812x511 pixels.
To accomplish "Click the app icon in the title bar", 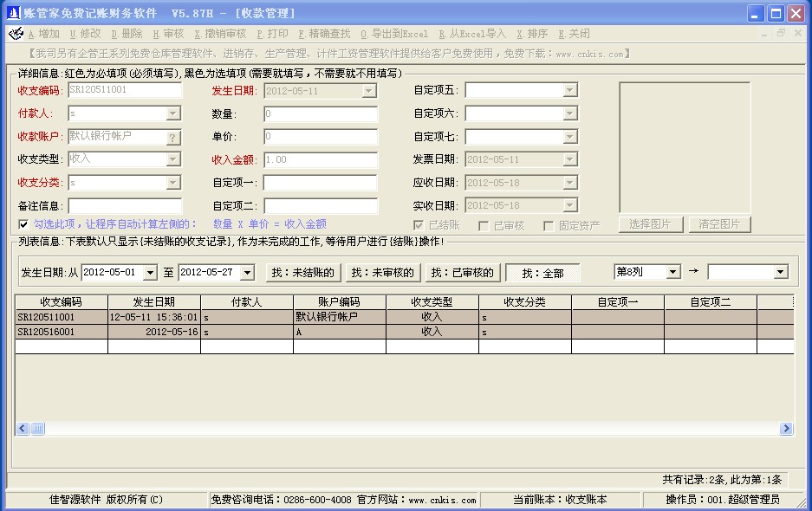I will pos(13,13).
